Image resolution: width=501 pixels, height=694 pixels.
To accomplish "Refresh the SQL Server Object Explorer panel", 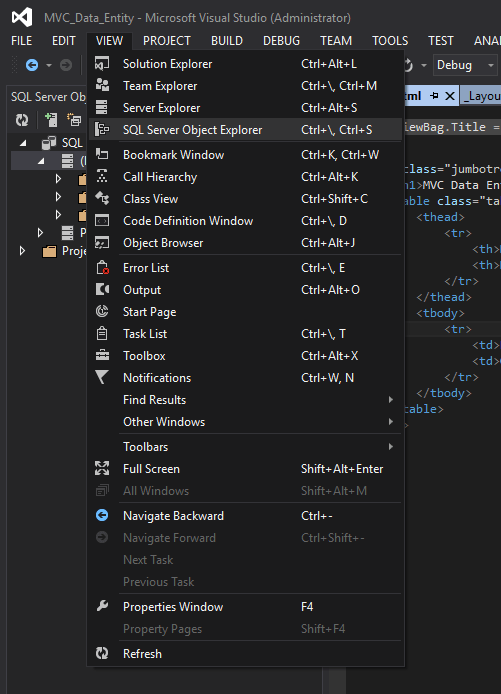I will click(x=22, y=120).
